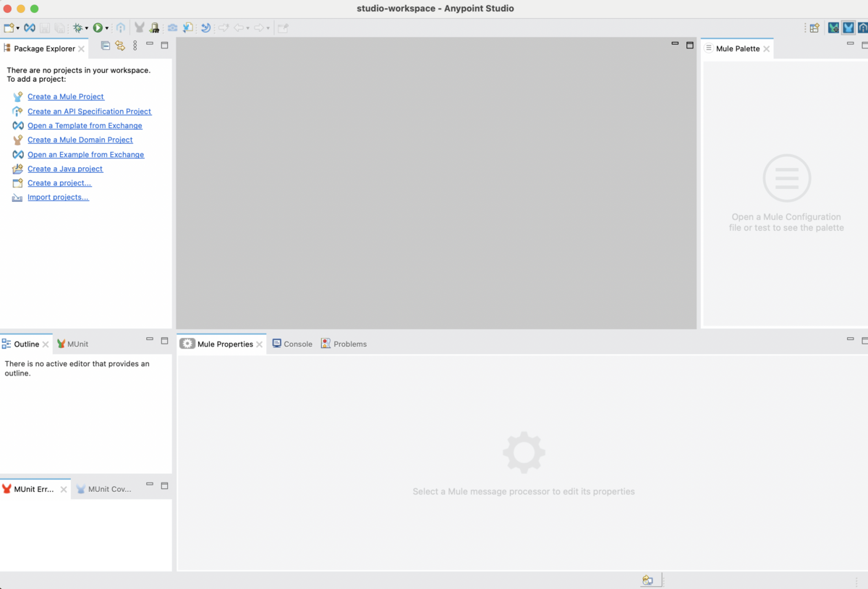Click the API Specification Project icon

[17, 111]
